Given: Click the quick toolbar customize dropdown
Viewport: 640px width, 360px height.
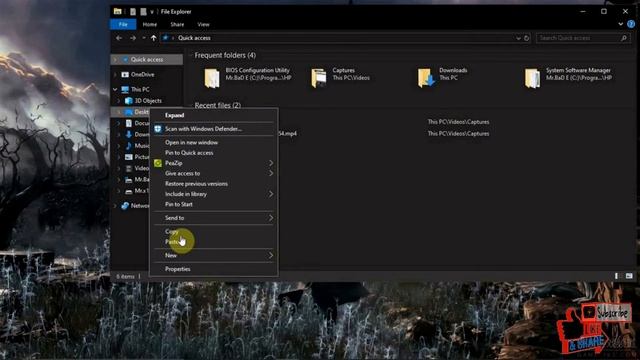Looking at the screenshot, I should click(152, 12).
